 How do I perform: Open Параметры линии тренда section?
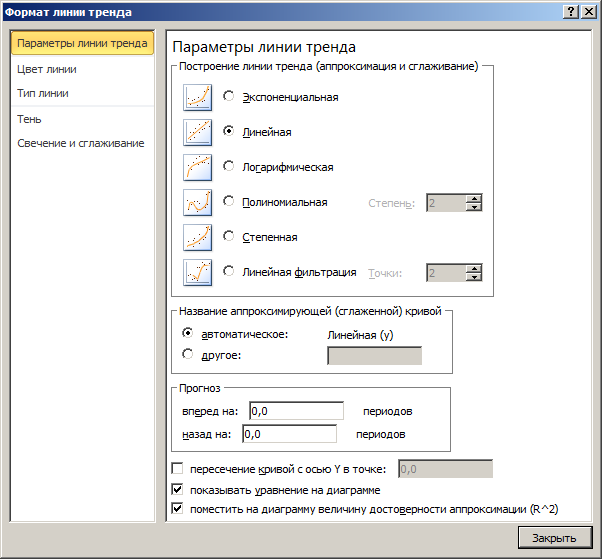83,43
